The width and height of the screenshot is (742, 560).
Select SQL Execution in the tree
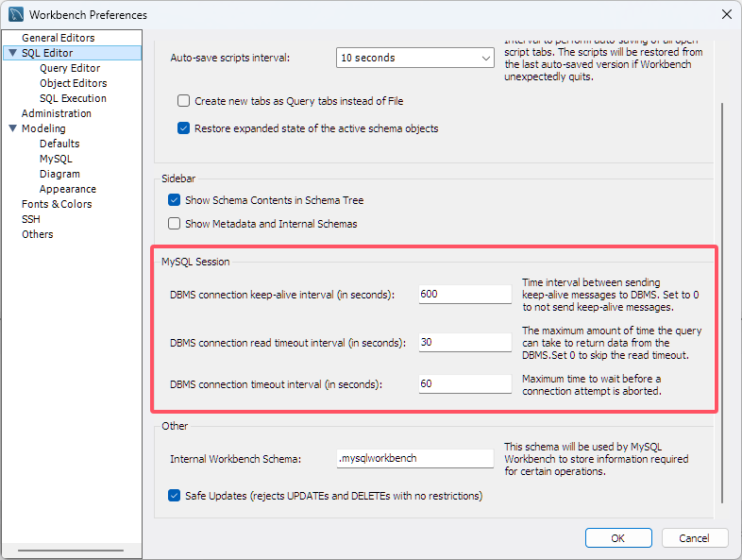point(73,98)
